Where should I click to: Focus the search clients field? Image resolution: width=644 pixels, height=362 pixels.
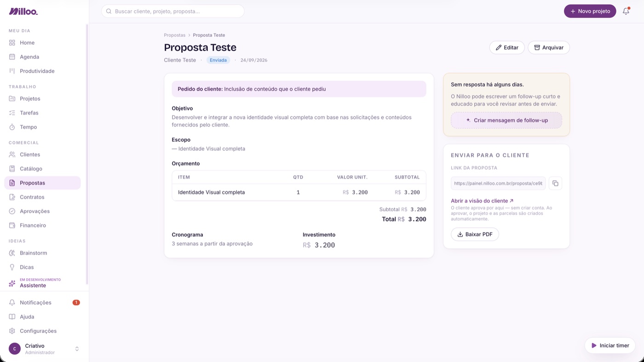click(173, 11)
